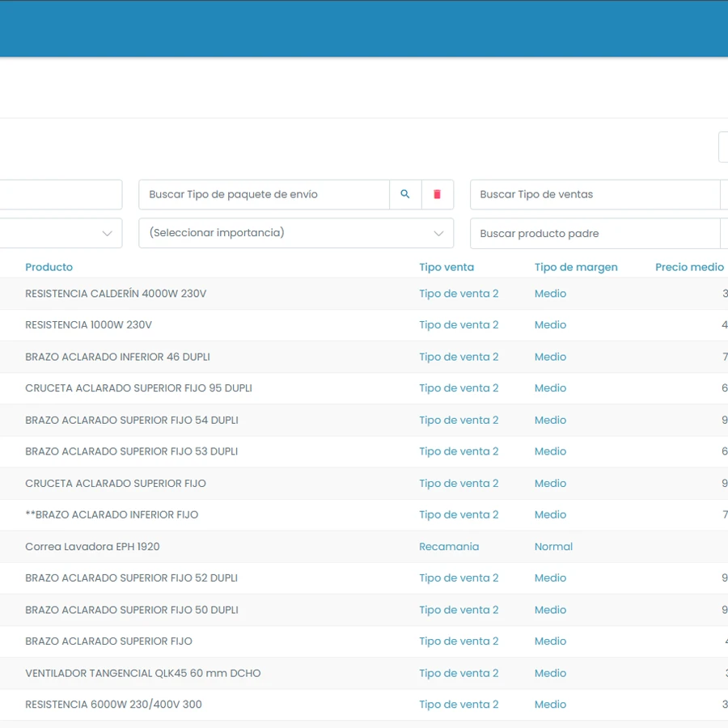
Task: Select 'BRAZO ACLARADO SUPERIOR FIJO 50 DUPLI' row
Action: point(364,610)
